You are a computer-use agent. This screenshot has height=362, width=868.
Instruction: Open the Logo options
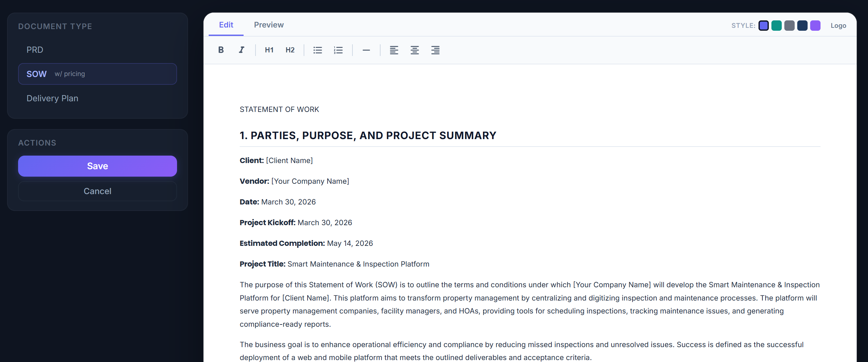(839, 25)
